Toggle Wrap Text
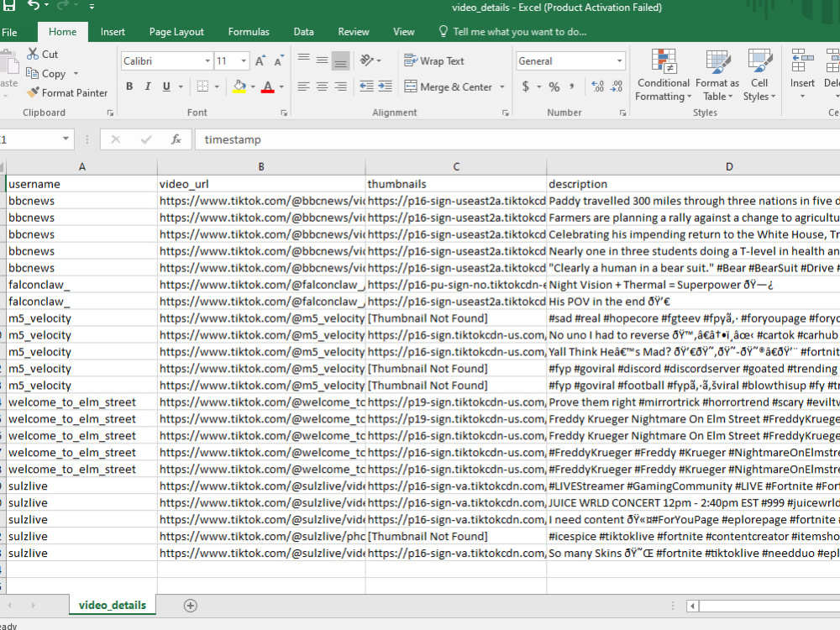 pos(434,61)
